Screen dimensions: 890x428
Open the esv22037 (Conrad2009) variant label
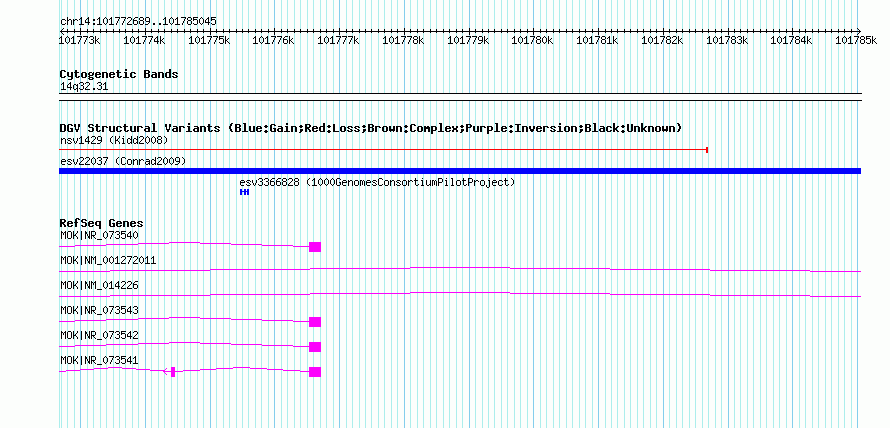123,162
